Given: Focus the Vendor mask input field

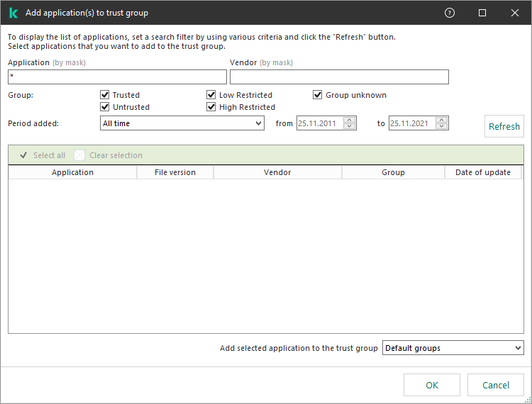Looking at the screenshot, I should pyautogui.click(x=339, y=77).
